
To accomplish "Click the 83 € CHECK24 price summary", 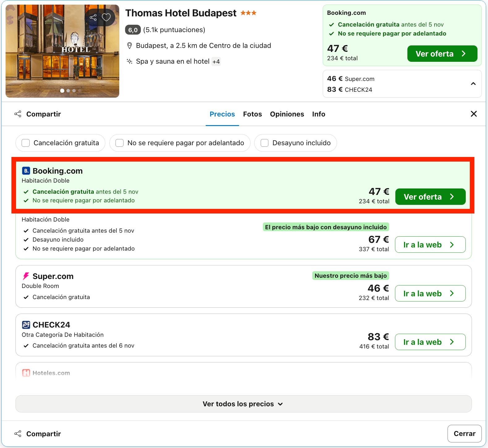I will pos(350,90).
